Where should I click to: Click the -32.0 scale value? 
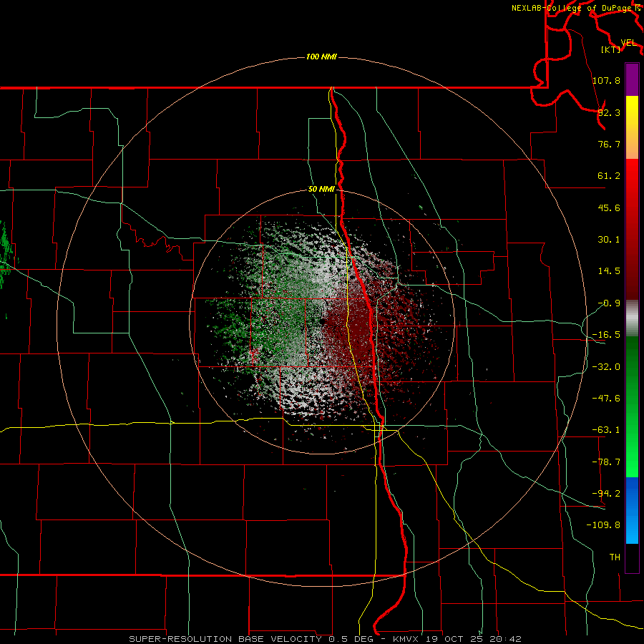tap(606, 367)
